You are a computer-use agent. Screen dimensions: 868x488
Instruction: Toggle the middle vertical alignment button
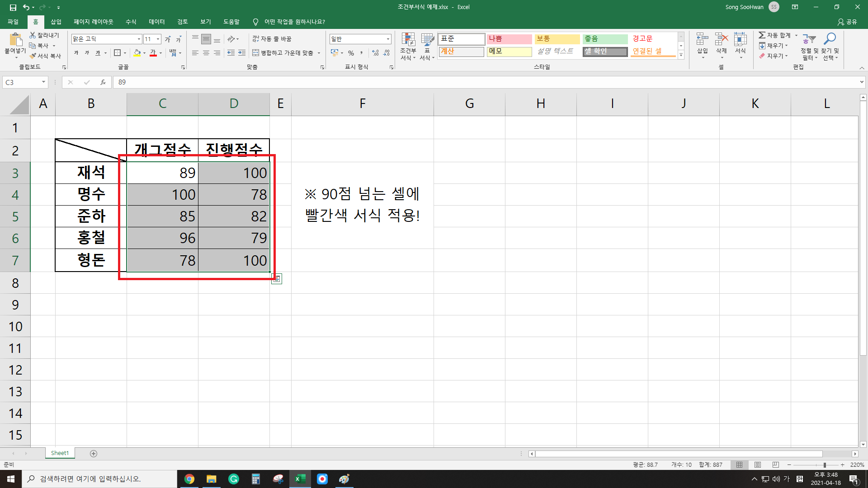pyautogui.click(x=206, y=39)
